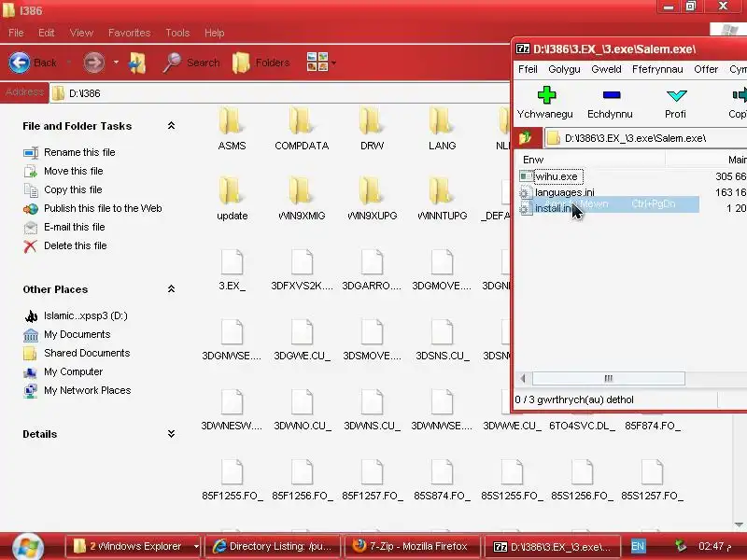
Task: Click the 7-Zip Profi (test) icon
Action: 676,95
